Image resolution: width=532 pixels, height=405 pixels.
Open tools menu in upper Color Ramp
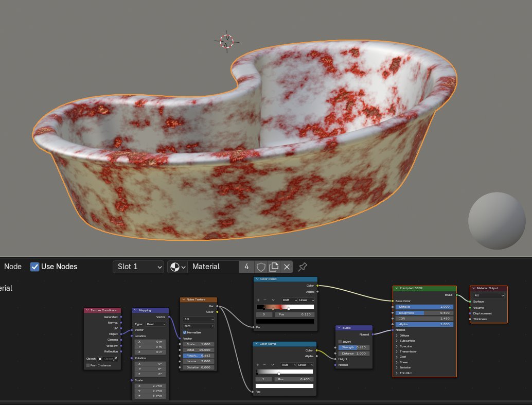(273, 300)
